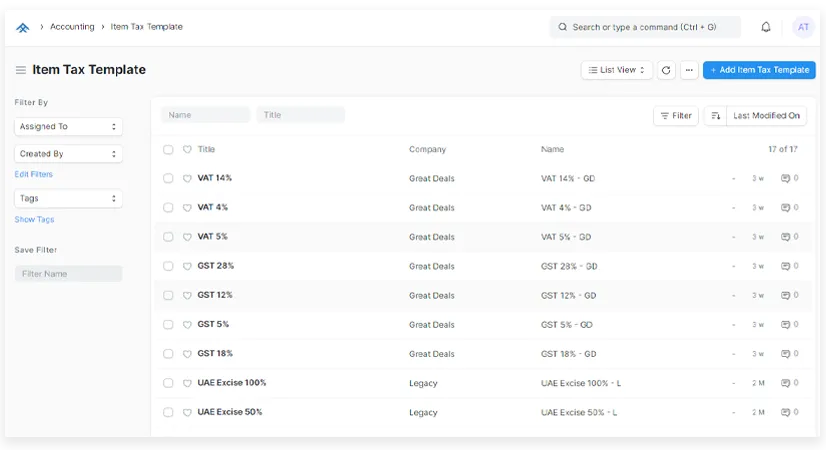Toggle the sidebar hamburger menu icon
Image resolution: width=826 pixels, height=450 pixels.
20,70
